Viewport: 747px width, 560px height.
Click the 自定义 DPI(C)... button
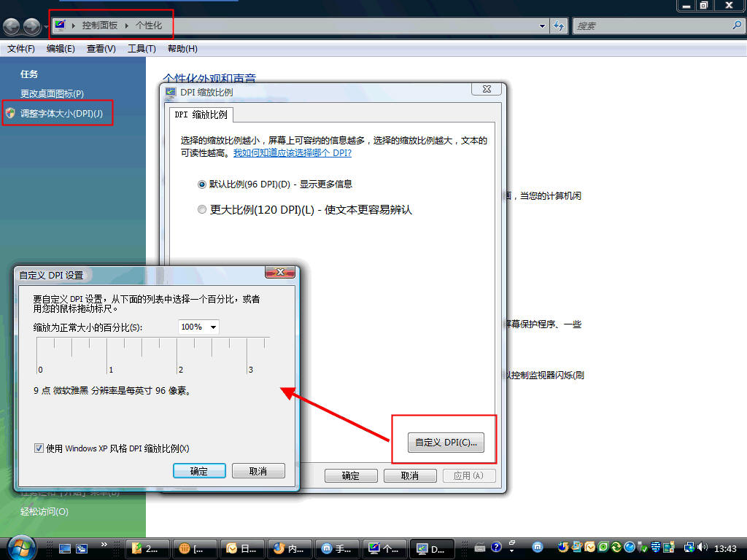(x=446, y=443)
